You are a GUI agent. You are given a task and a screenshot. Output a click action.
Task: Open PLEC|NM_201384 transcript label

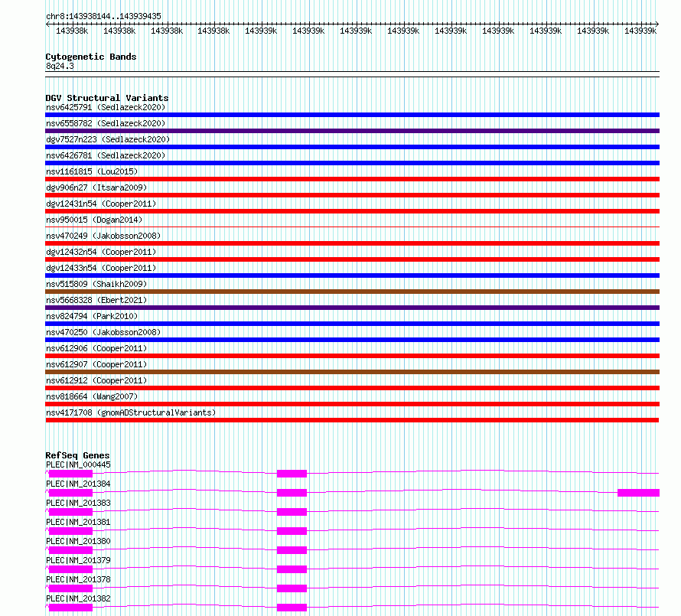click(78, 484)
